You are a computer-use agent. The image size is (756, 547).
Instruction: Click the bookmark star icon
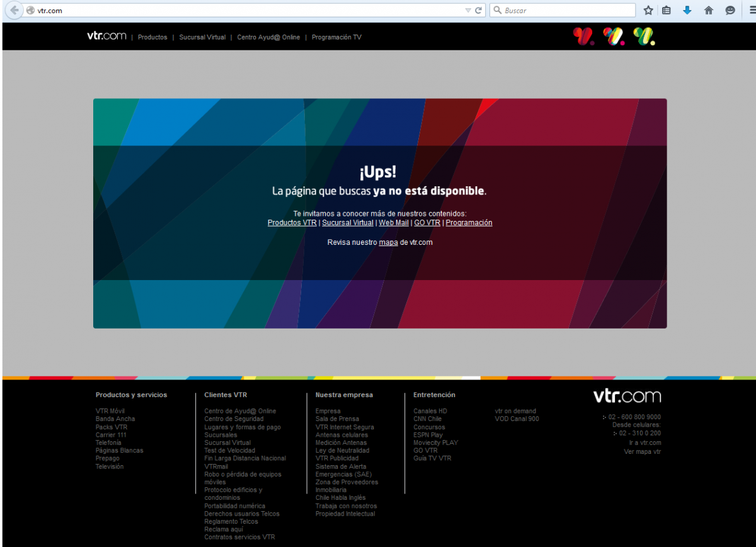tap(648, 10)
